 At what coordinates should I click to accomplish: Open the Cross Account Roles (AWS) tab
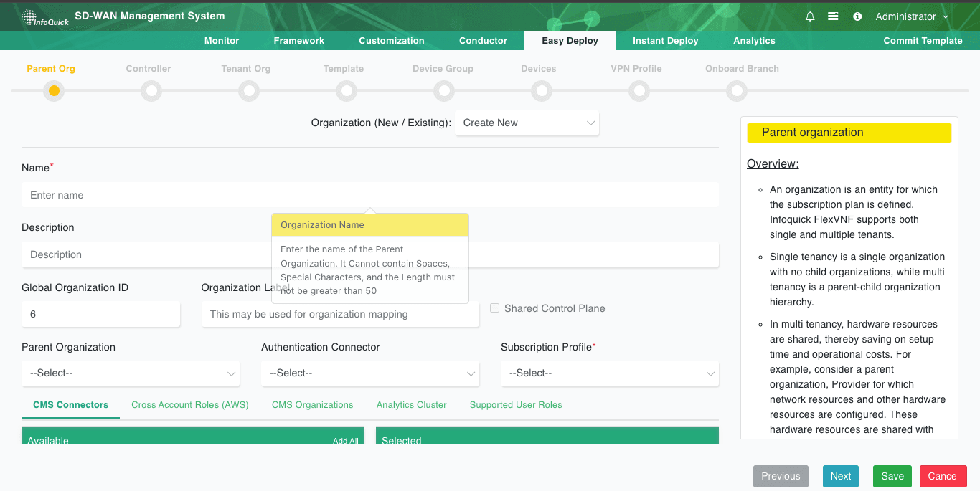[189, 405]
